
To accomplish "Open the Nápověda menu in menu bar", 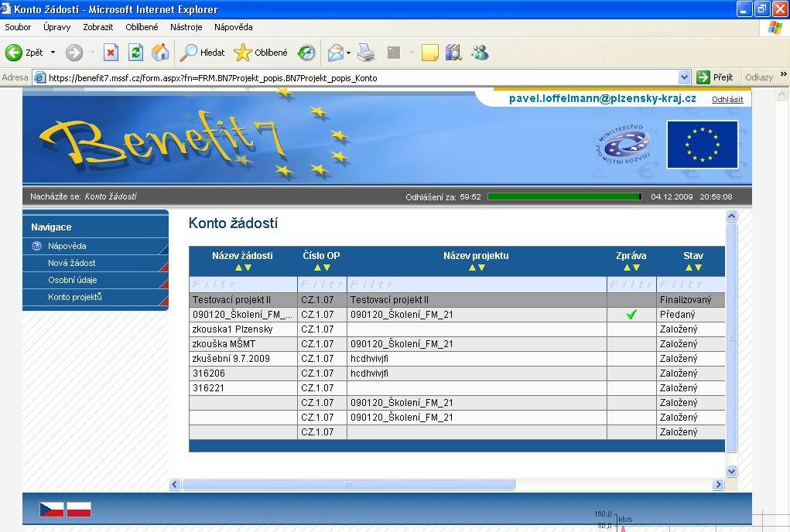I will point(233,27).
